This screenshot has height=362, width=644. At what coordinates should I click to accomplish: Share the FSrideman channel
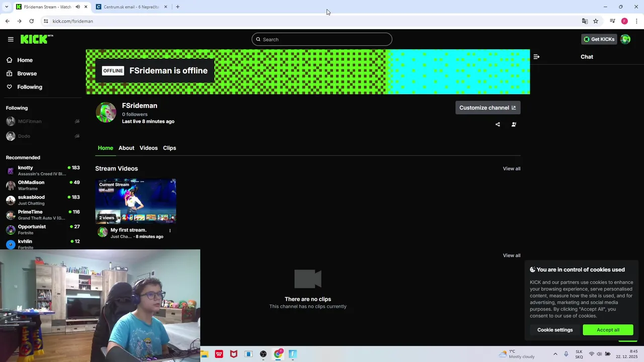(498, 124)
